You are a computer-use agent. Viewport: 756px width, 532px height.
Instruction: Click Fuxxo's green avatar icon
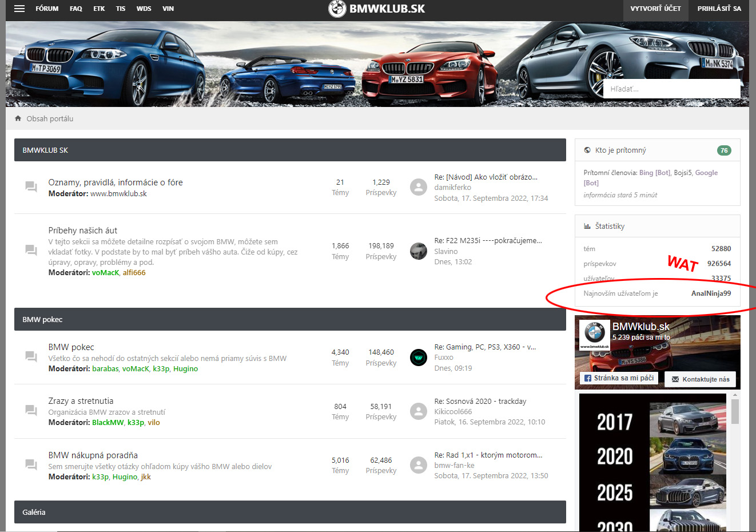point(419,358)
